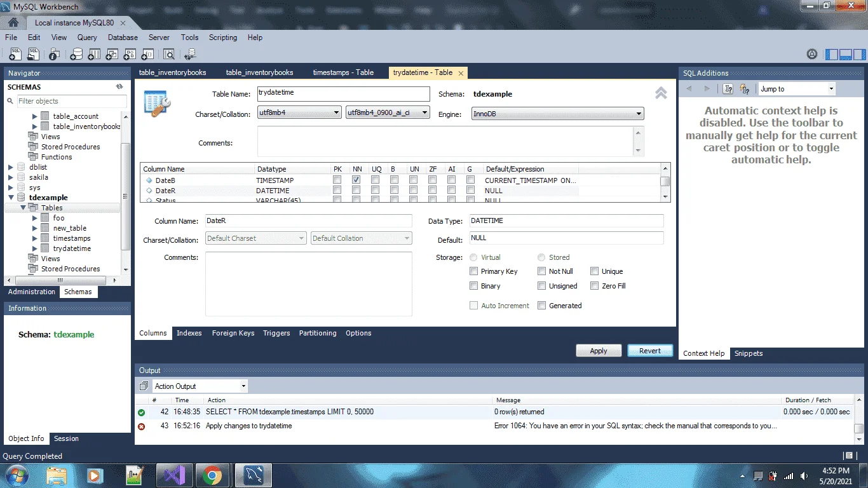Get context help for caret position

point(728,89)
